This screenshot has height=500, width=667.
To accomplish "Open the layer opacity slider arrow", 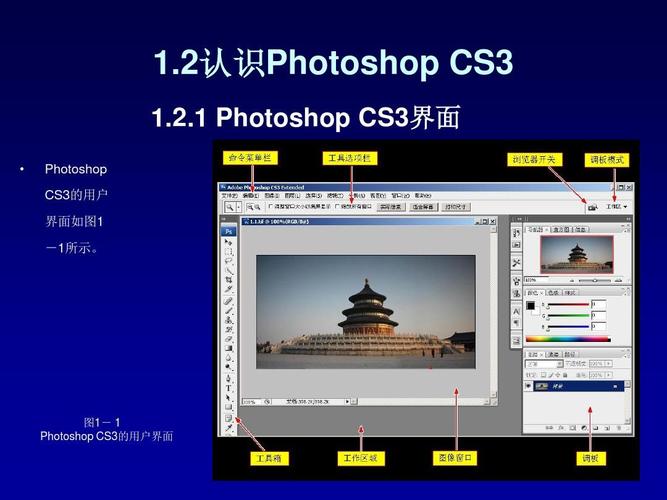I will [x=609, y=364].
